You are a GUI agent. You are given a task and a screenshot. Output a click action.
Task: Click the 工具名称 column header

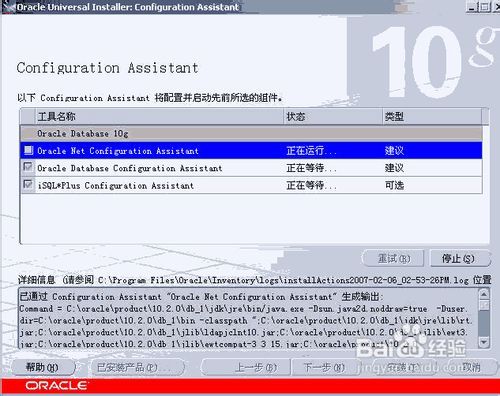[159, 117]
